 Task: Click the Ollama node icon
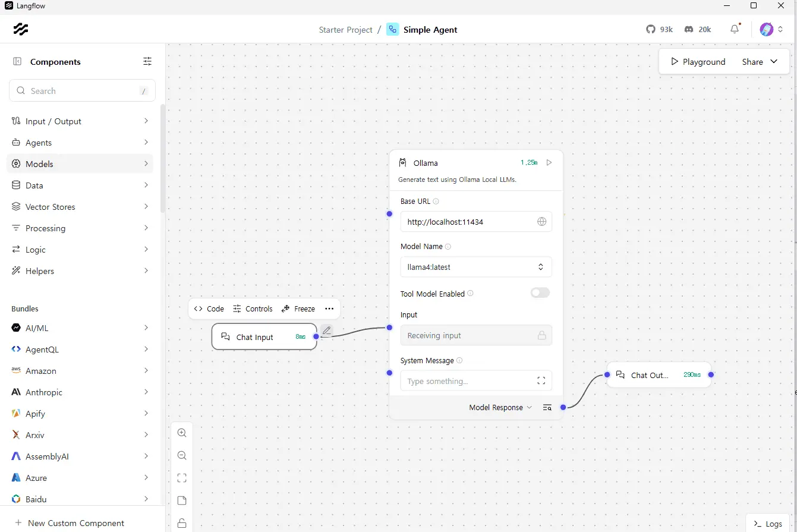click(403, 163)
